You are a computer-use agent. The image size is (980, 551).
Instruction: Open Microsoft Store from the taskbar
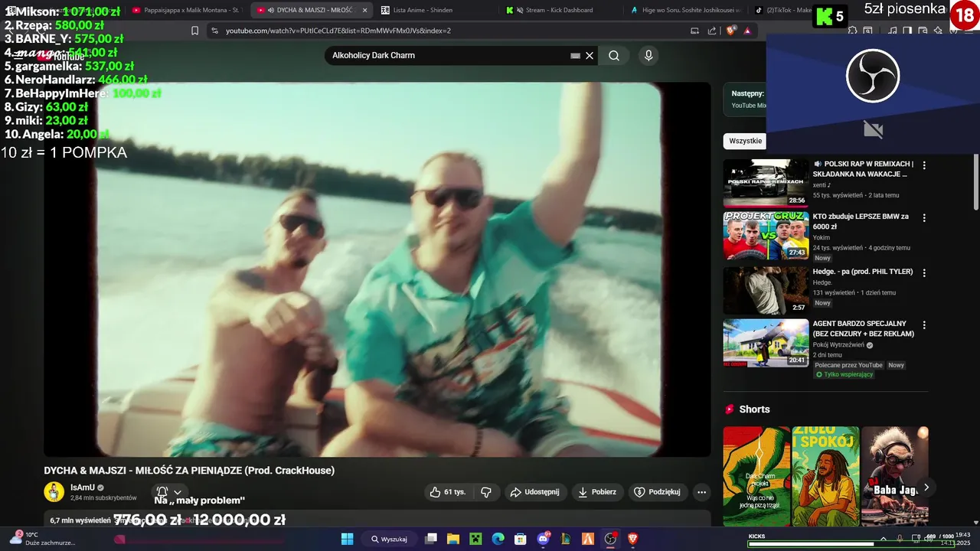521,539
